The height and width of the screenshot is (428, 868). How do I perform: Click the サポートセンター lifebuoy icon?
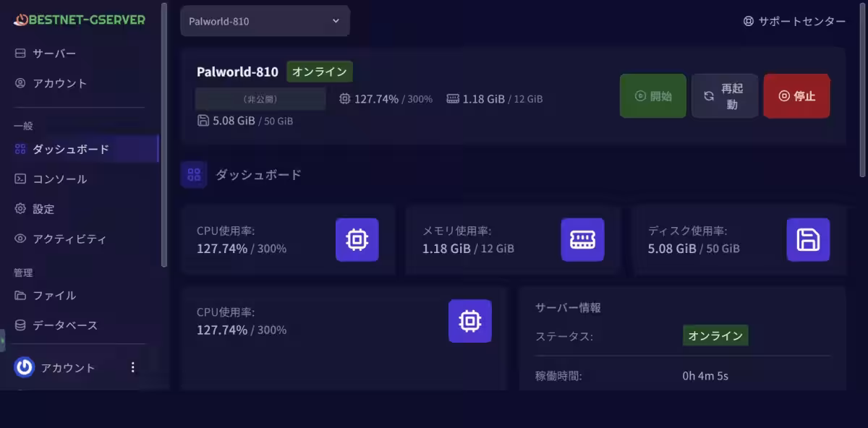[x=749, y=22]
